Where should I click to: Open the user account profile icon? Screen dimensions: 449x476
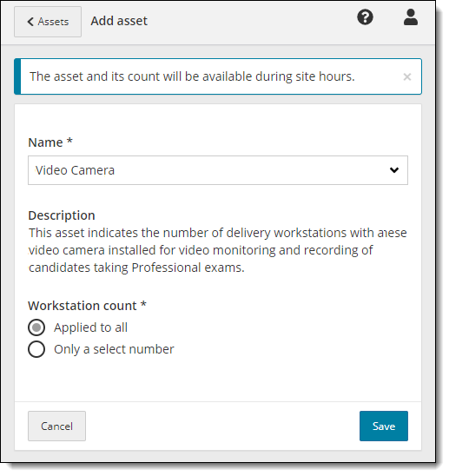click(x=411, y=17)
